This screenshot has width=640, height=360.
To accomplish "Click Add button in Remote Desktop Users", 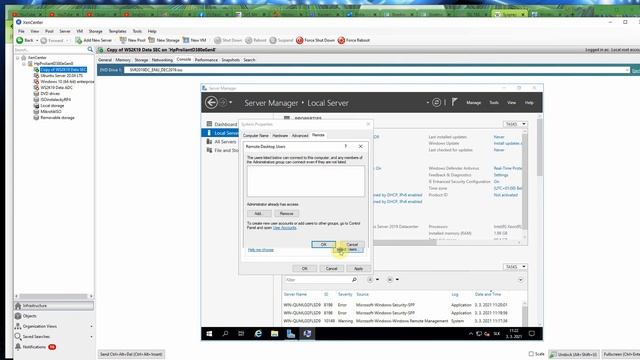I will [x=259, y=213].
